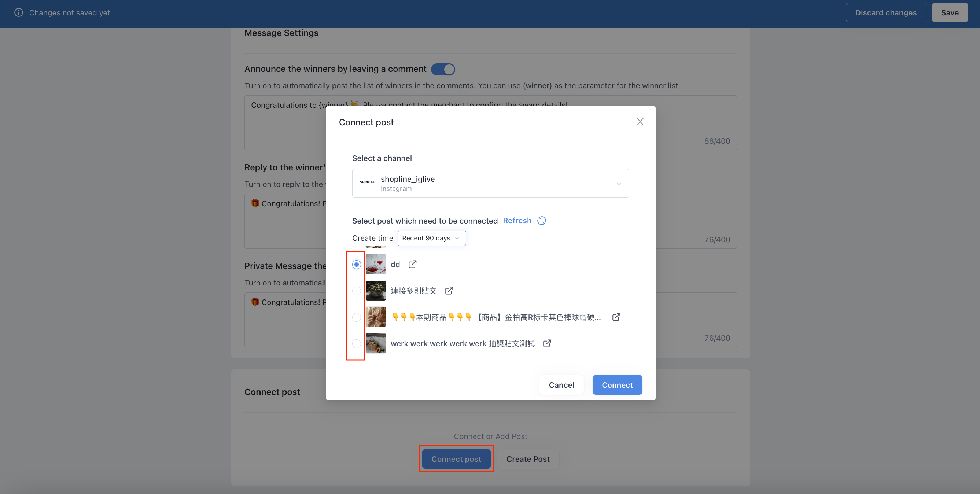Image resolution: width=980 pixels, height=494 pixels.
Task: Click the info icon beside Changes not saved
Action: [x=19, y=12]
